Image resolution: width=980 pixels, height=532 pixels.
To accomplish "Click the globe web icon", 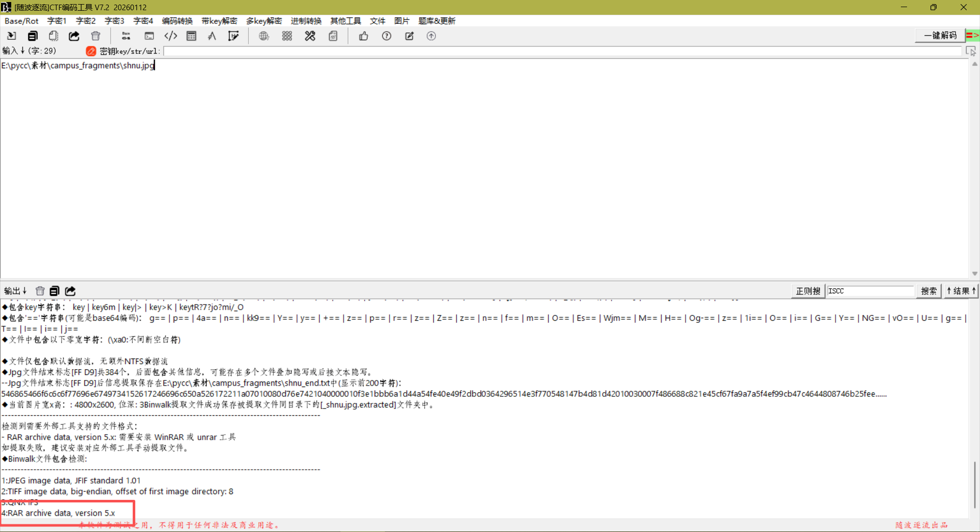I will [x=264, y=36].
